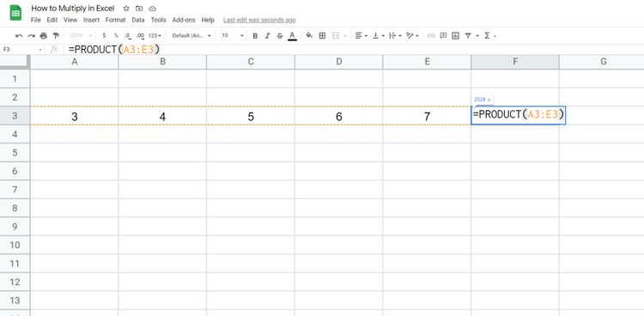Image resolution: width=644 pixels, height=316 pixels.
Task: Toggle bold formatting
Action: tap(255, 36)
